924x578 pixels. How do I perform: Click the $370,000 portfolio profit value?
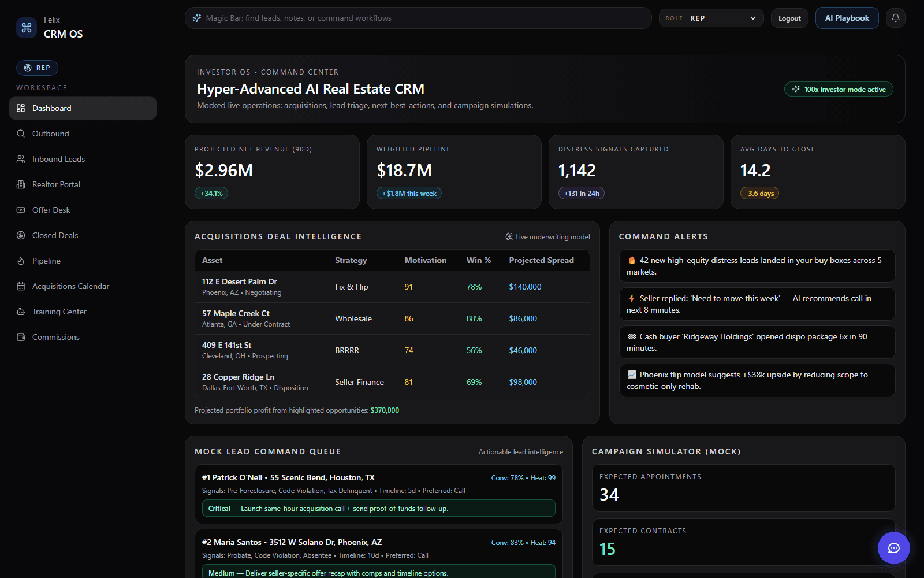click(x=385, y=410)
